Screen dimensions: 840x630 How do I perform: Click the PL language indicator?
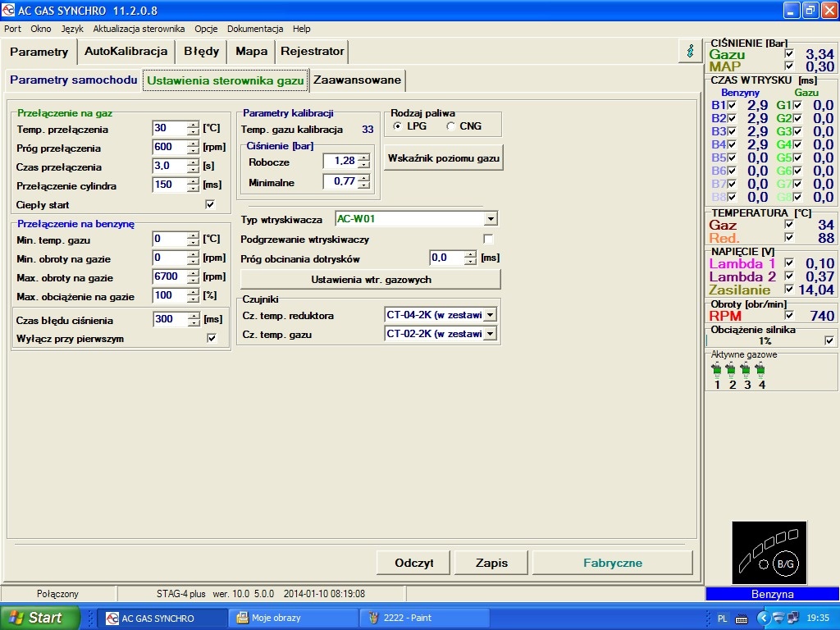(722, 619)
